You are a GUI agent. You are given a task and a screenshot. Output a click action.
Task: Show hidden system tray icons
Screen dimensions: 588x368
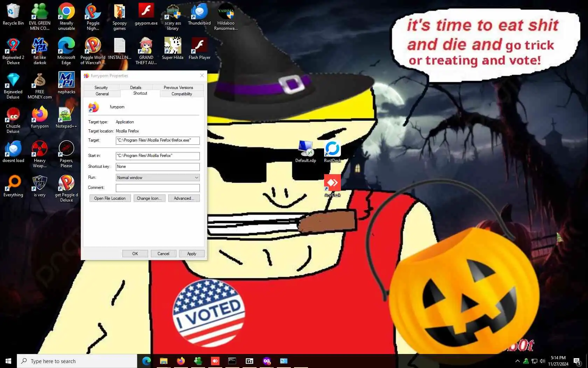tap(517, 361)
